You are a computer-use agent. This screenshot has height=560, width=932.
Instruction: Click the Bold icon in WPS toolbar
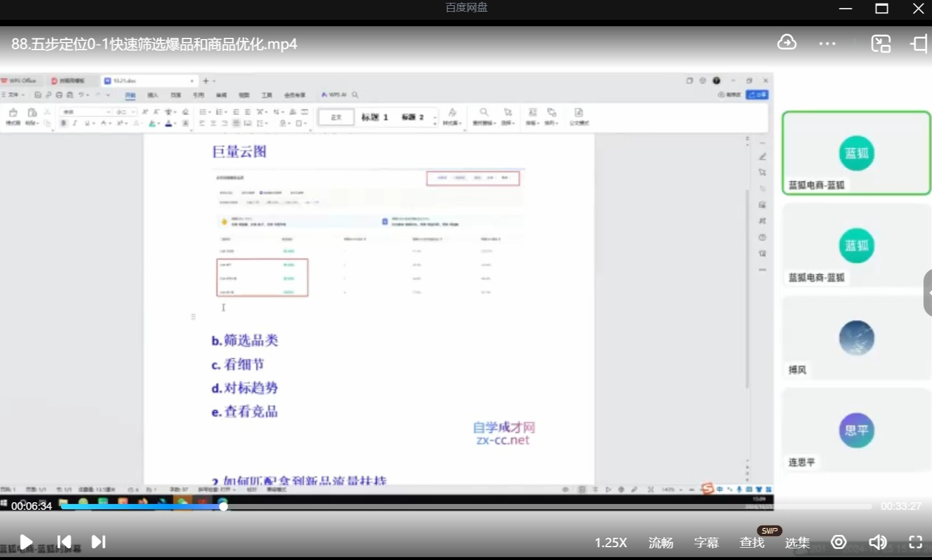64,123
